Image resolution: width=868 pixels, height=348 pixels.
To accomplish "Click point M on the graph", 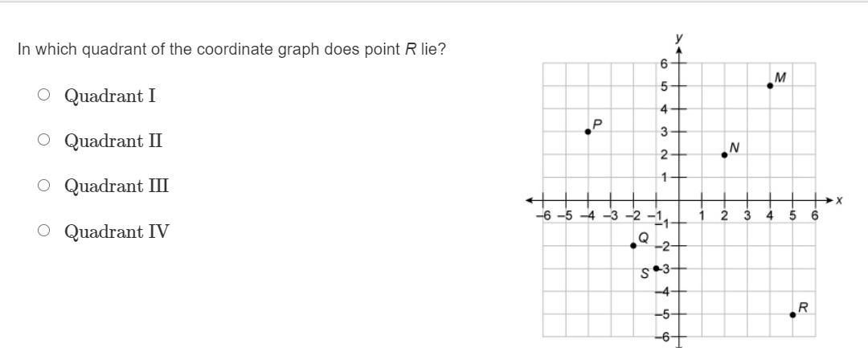I will [x=770, y=85].
